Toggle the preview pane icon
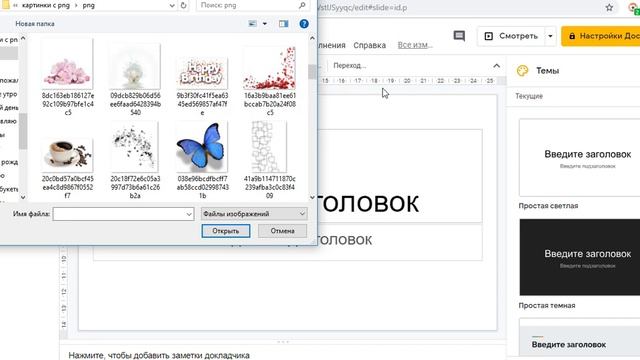This screenshot has width=640, height=360. click(x=283, y=24)
